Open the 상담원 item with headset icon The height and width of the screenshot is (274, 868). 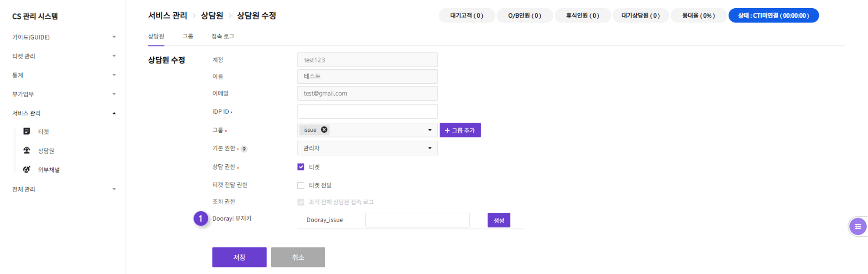point(39,150)
